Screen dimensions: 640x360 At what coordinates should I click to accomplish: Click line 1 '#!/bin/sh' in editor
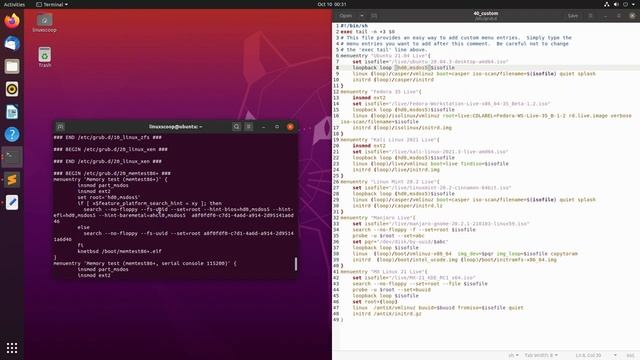[354, 26]
